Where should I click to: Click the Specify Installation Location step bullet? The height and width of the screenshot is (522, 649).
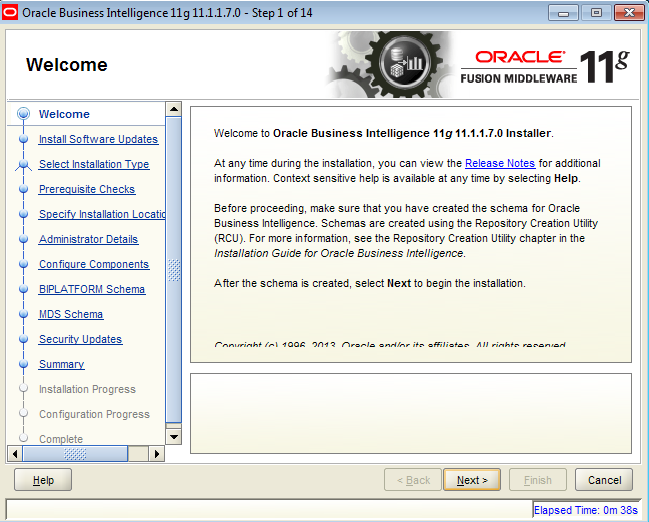tap(24, 214)
